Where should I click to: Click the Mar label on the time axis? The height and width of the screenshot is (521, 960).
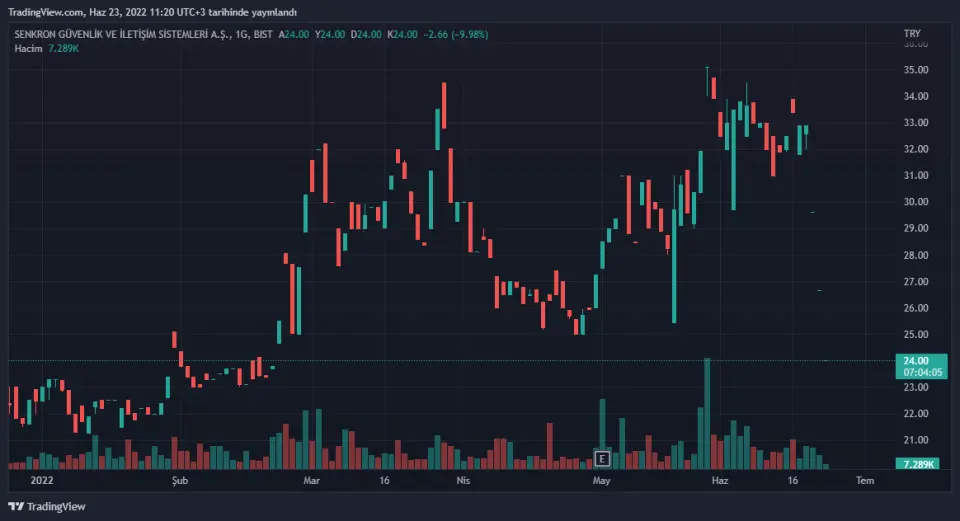[x=312, y=481]
